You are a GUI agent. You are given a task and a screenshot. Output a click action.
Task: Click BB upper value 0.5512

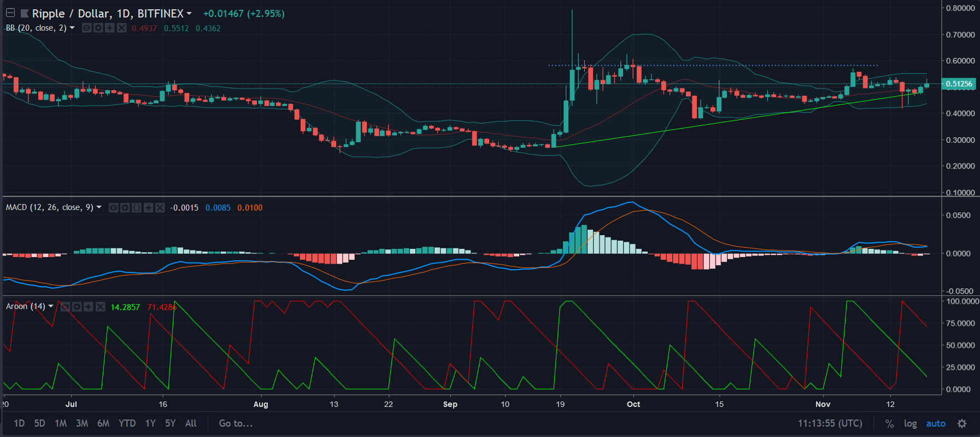tap(177, 28)
